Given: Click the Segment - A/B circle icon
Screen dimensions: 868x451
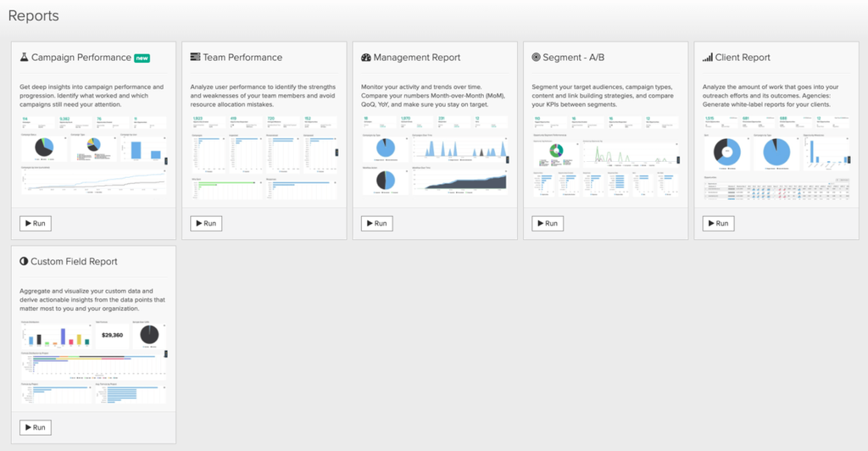Looking at the screenshot, I should coord(536,57).
